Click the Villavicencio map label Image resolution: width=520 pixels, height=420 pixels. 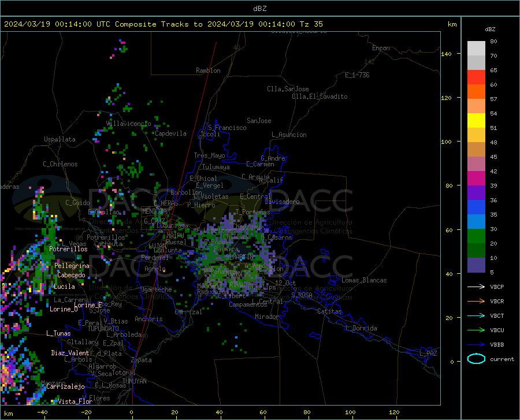pyautogui.click(x=129, y=124)
